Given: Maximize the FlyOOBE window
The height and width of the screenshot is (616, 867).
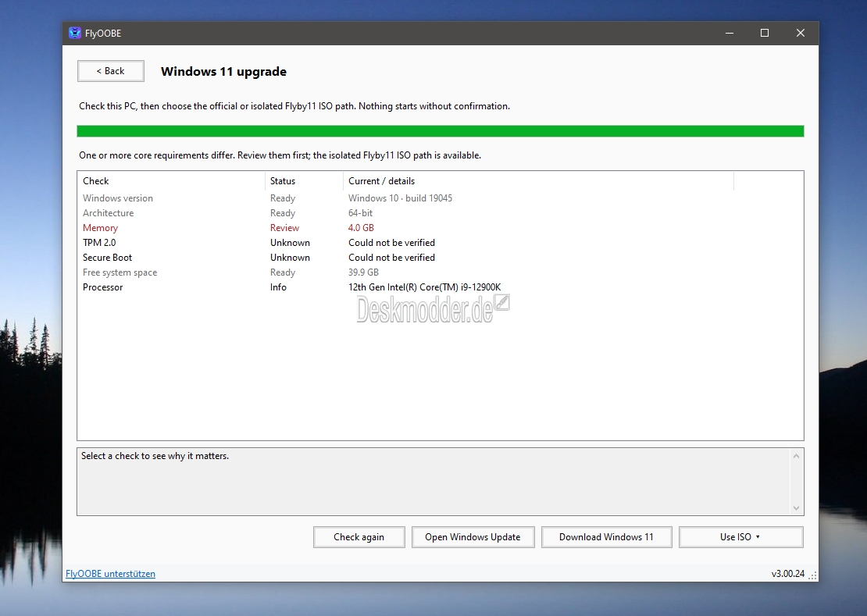Looking at the screenshot, I should (x=765, y=33).
